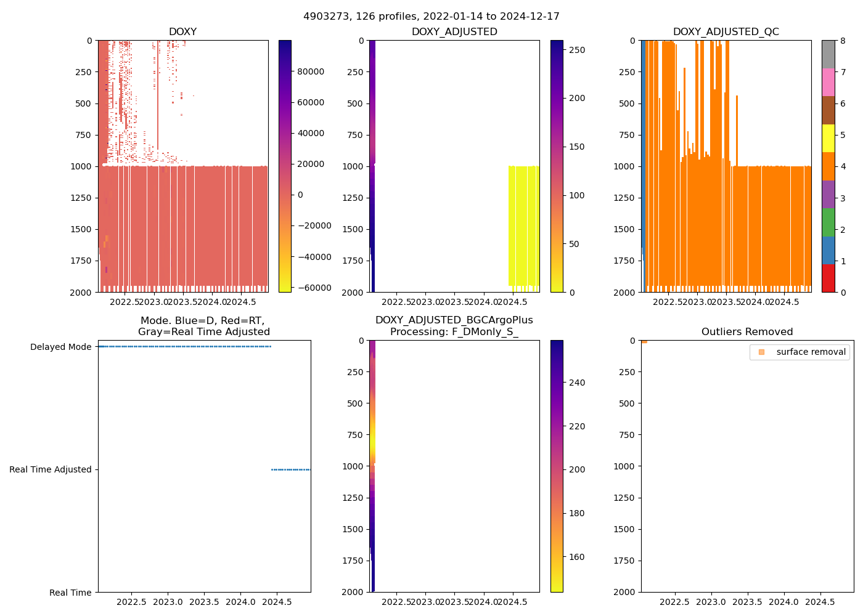This screenshot has width=863, height=616.
Task: Click the DOXY plot title
Action: click(182, 32)
